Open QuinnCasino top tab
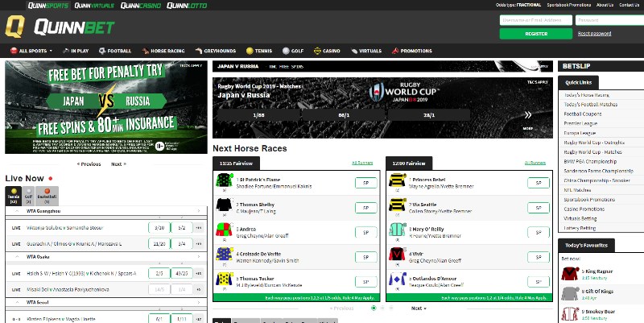Screen dimensions: 644x323 pyautogui.click(x=141, y=6)
